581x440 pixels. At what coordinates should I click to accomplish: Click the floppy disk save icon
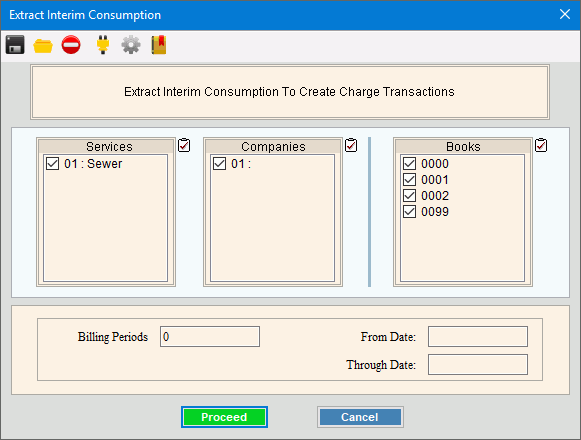point(15,45)
